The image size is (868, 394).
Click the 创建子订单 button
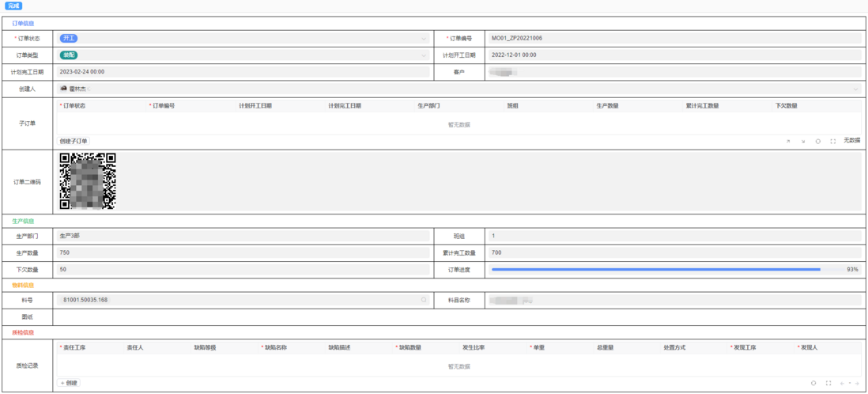(74, 142)
